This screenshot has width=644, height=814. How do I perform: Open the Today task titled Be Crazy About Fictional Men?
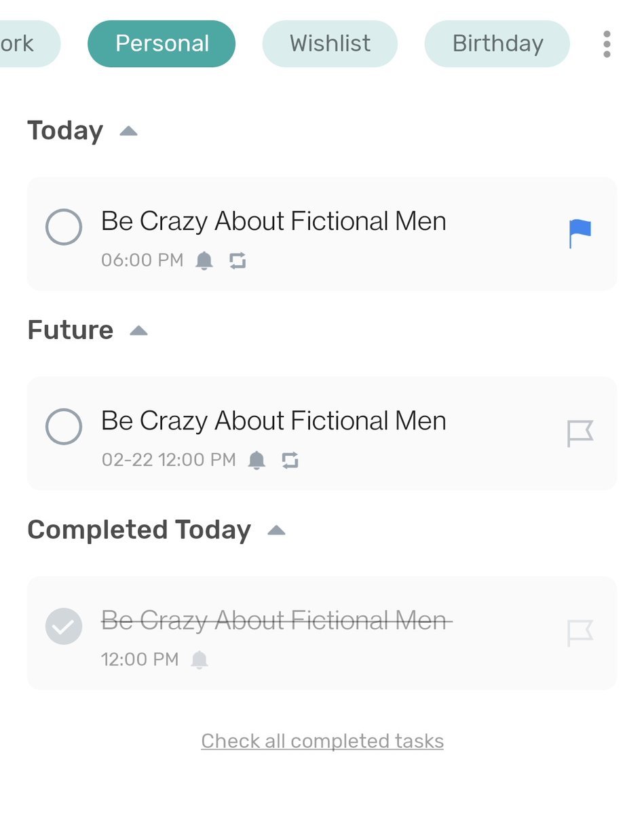[x=322, y=234]
